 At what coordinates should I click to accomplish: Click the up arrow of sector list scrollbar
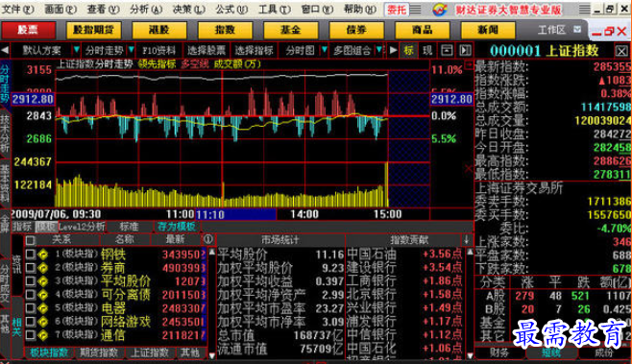[211, 252]
